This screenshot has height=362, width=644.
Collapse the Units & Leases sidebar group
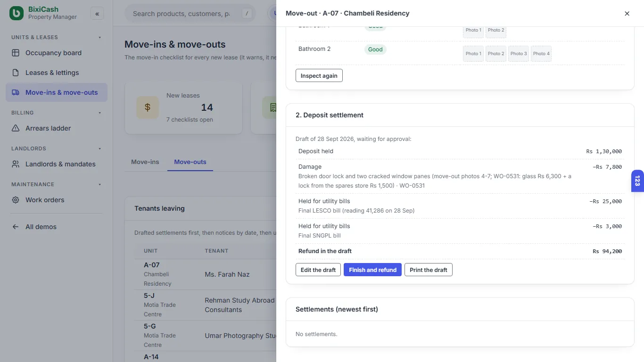click(x=99, y=37)
